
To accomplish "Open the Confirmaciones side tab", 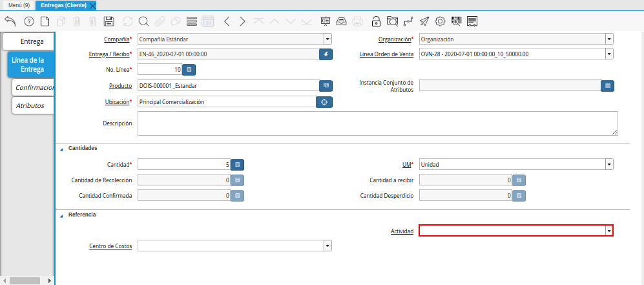I will click(x=34, y=87).
